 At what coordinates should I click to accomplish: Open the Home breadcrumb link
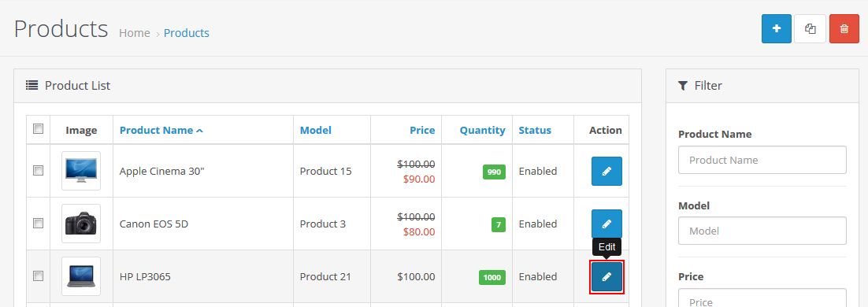coord(135,33)
